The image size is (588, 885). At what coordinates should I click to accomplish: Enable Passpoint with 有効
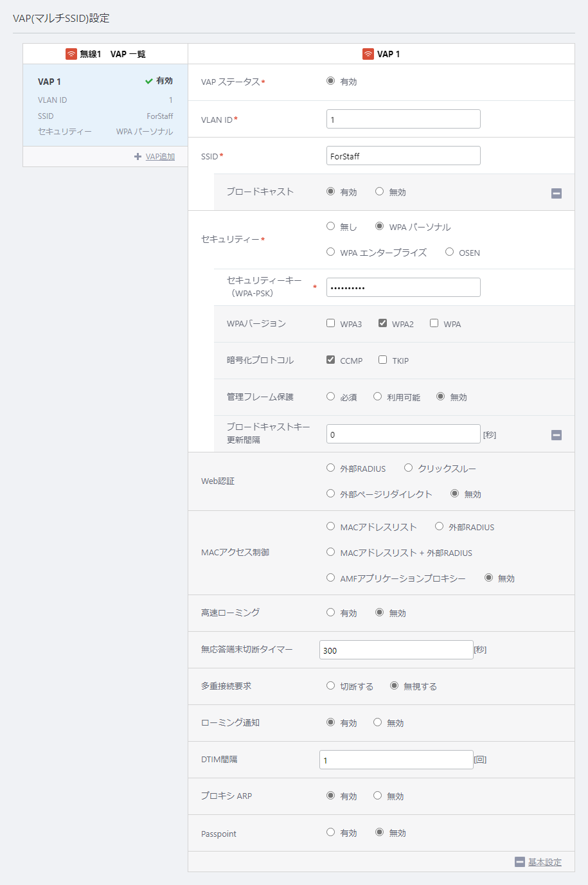tap(330, 832)
